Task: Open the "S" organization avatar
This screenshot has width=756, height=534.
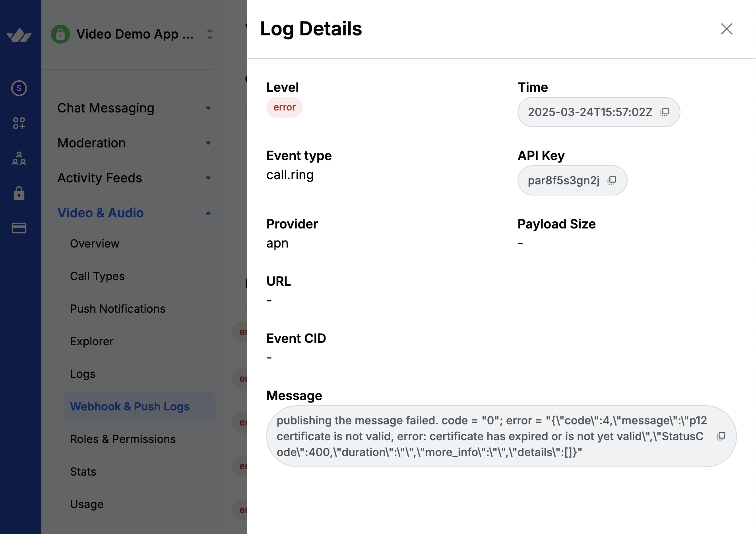Action: tap(18, 88)
